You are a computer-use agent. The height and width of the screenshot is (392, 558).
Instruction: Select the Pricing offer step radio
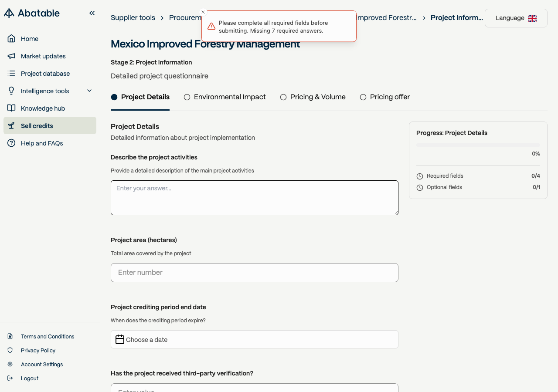tap(363, 97)
